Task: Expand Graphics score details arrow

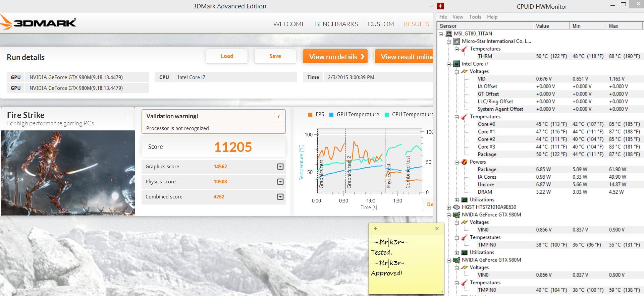Action: tap(280, 167)
